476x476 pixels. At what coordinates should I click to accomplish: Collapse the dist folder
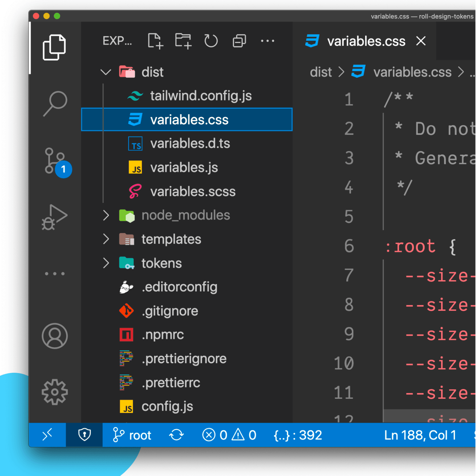106,72
